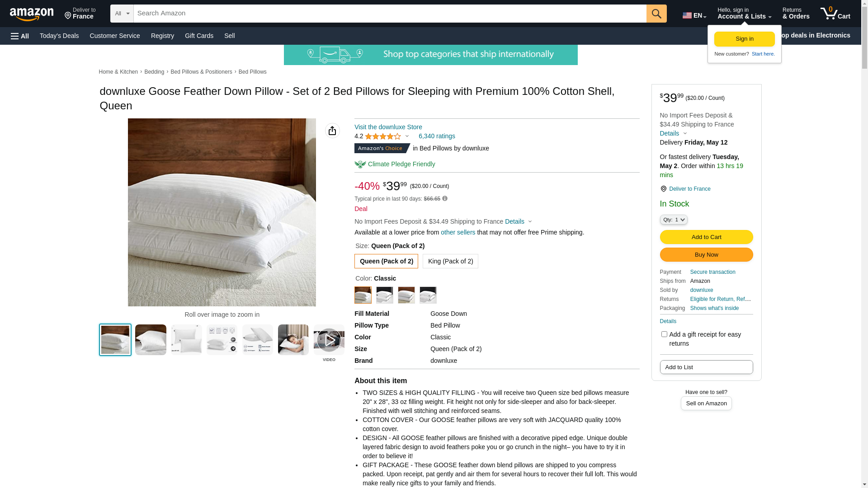Viewport: 868px width, 488px height.
Task: Open the All hamburger menu
Action: pos(20,36)
